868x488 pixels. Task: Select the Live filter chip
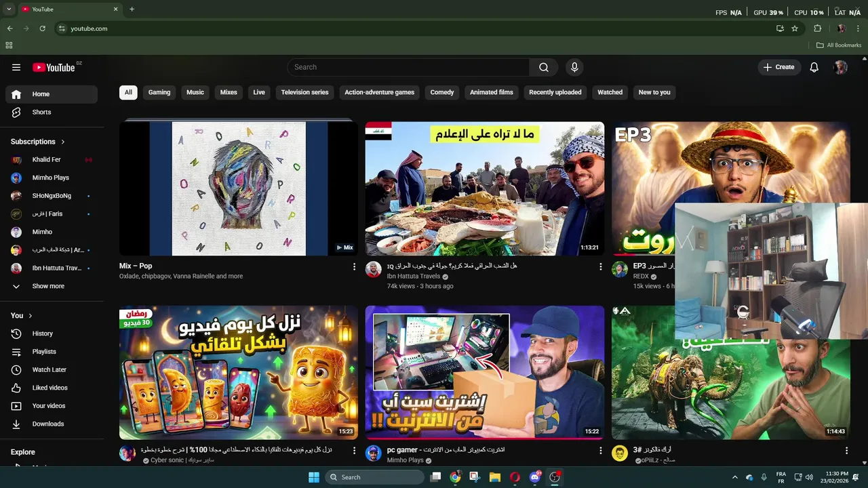click(259, 92)
